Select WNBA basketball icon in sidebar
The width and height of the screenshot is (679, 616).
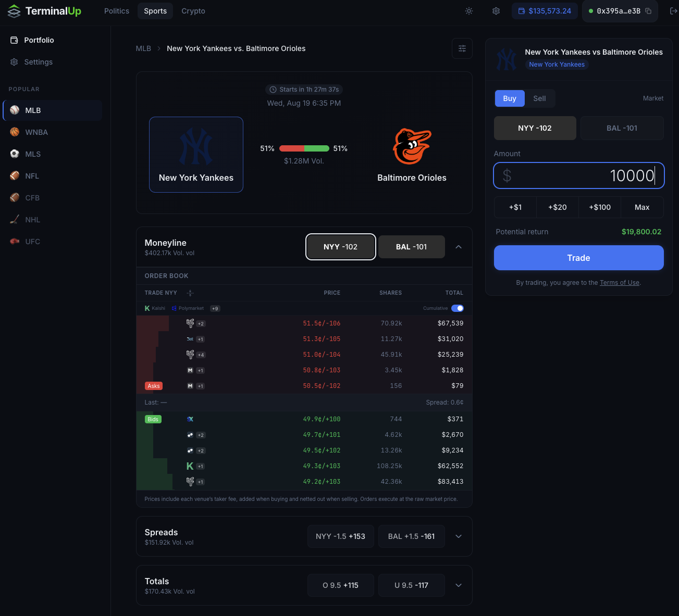[15, 132]
